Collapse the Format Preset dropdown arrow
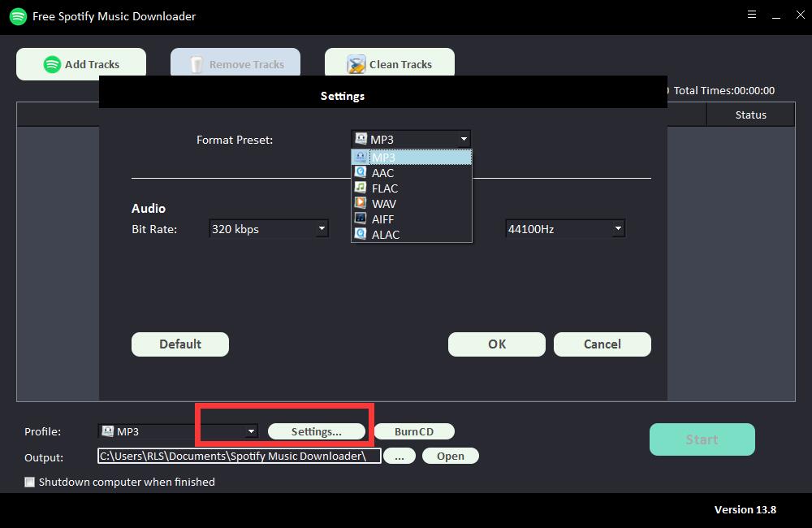The width and height of the screenshot is (812, 528). tap(464, 140)
